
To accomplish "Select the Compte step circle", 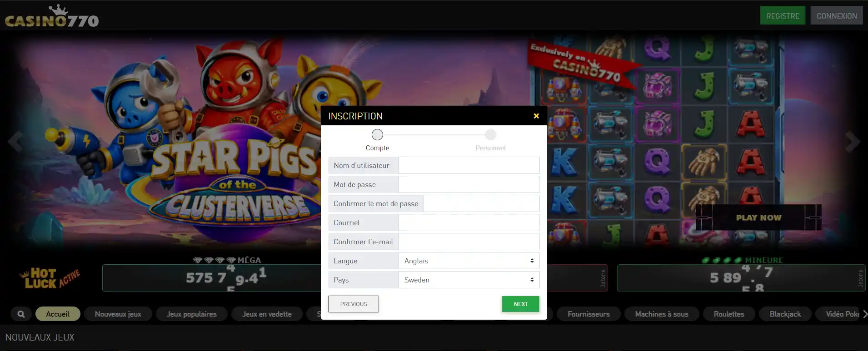I will [377, 134].
